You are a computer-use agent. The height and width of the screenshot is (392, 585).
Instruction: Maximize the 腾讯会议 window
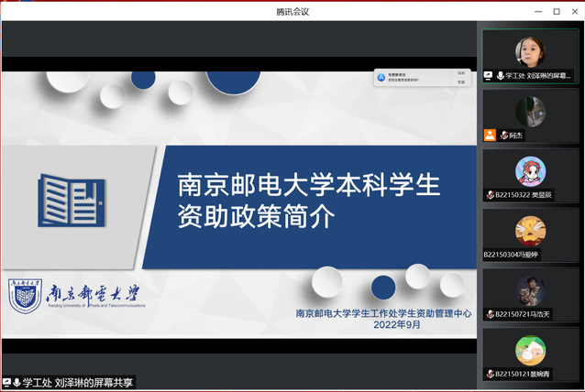556,11
